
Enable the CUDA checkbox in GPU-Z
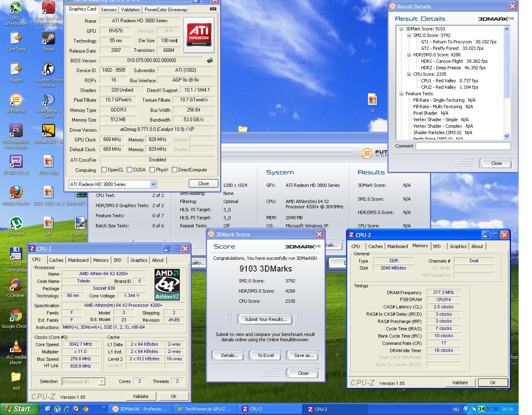(x=130, y=170)
